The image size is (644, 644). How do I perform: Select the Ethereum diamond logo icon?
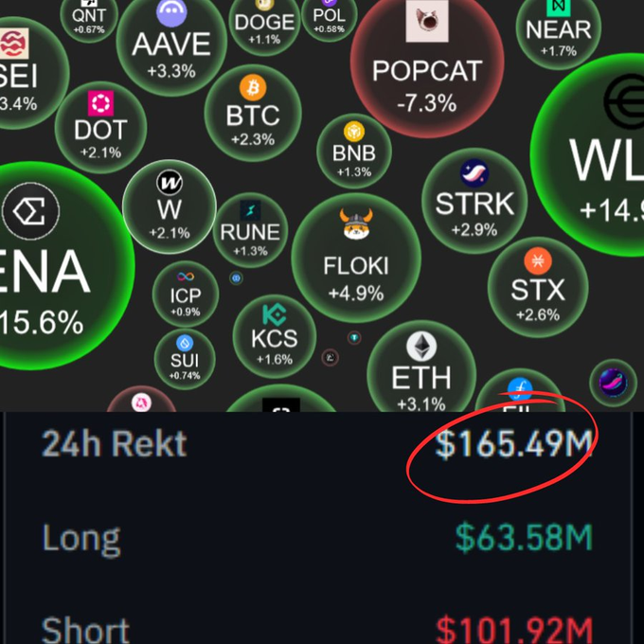click(421, 347)
